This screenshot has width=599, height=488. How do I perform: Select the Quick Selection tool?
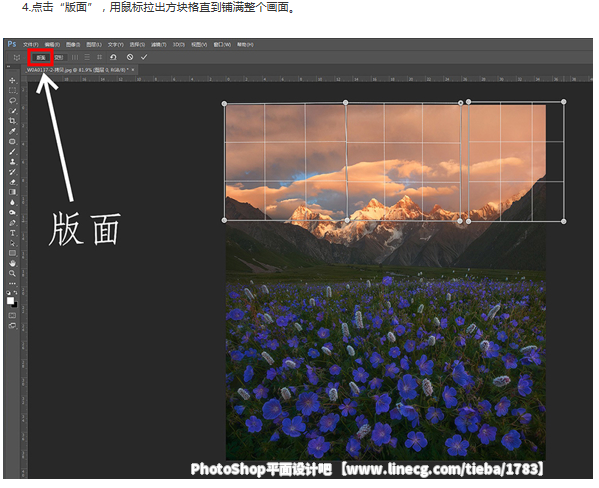[12, 111]
